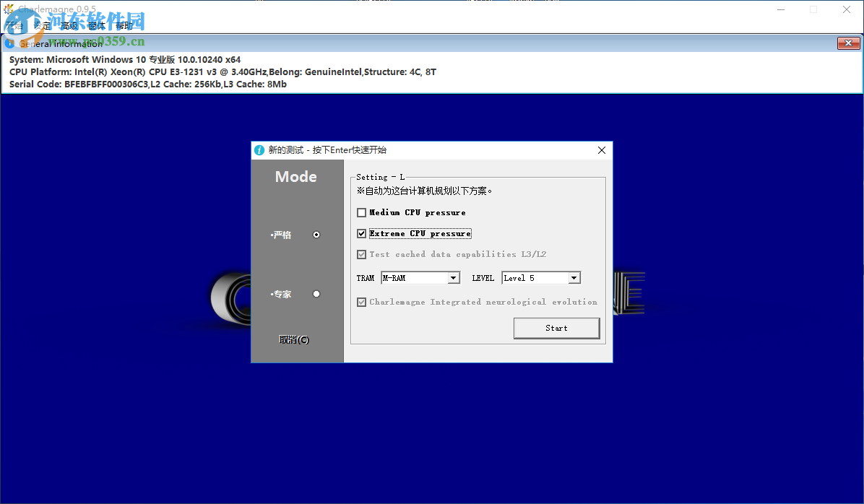This screenshot has width=864, height=504.
Task: Close the Charlemagne main window
Action: 847,9
